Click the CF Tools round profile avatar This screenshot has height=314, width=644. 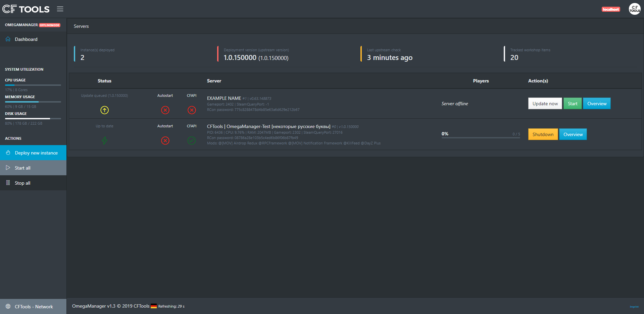[634, 9]
